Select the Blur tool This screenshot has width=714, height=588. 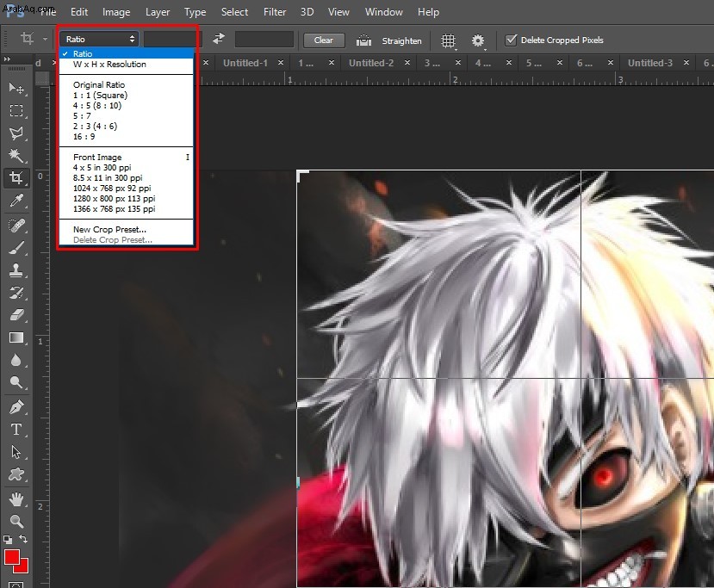(x=16, y=360)
